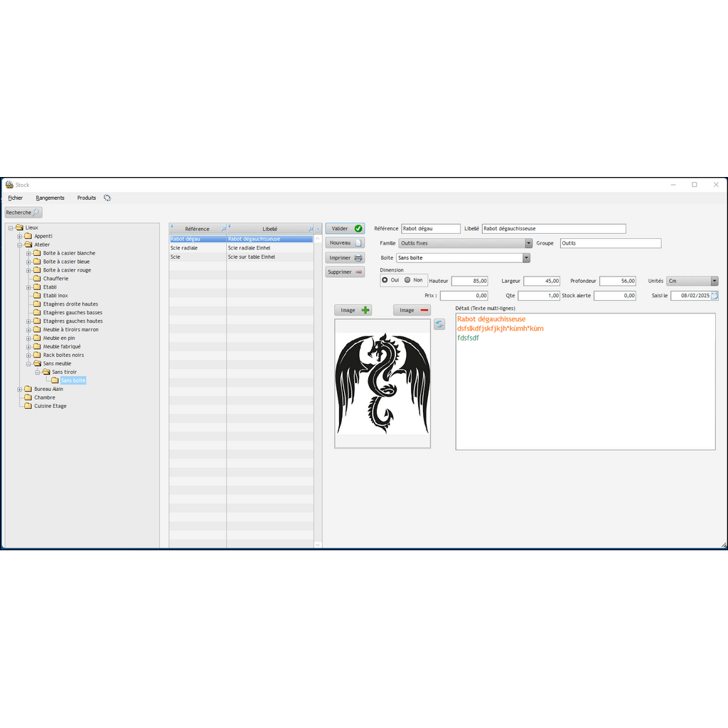The width and height of the screenshot is (728, 728).
Task: Click the Stock alerte field
Action: [x=615, y=296]
